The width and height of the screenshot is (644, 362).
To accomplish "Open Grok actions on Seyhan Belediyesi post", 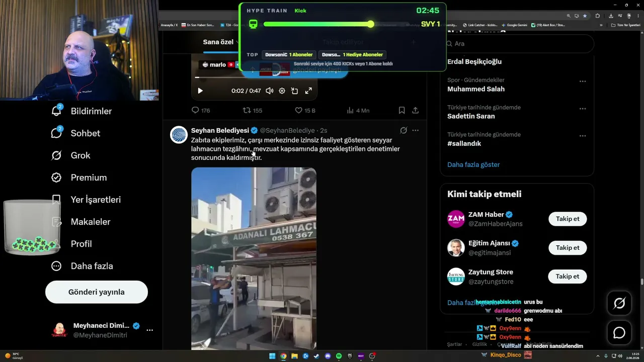I will (404, 130).
